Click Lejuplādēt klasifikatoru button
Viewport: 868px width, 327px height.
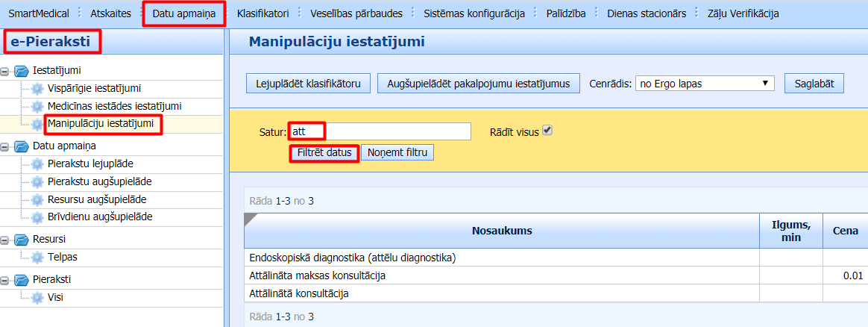click(x=308, y=84)
